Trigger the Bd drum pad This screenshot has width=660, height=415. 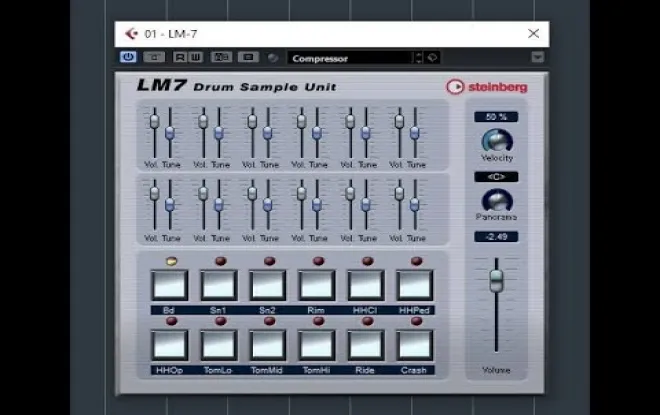[x=169, y=285]
